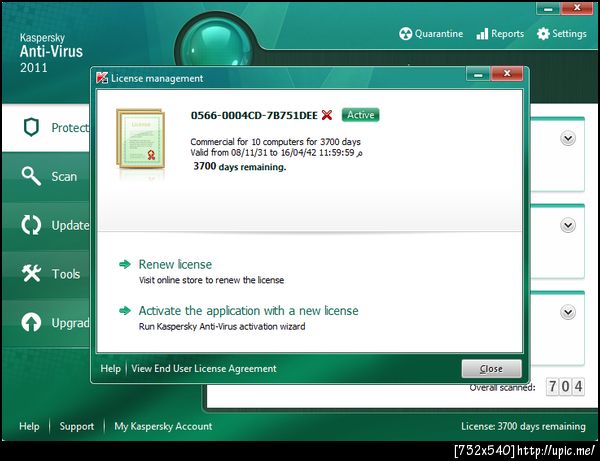
Task: Select the Scan magnifier icon
Action: 31,176
